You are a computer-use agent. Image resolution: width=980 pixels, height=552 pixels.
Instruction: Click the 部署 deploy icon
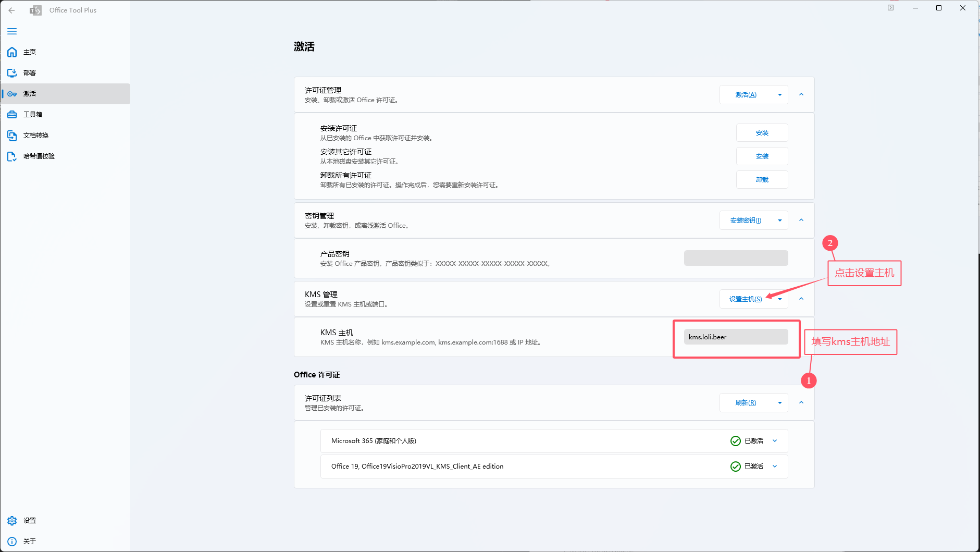[x=12, y=73]
